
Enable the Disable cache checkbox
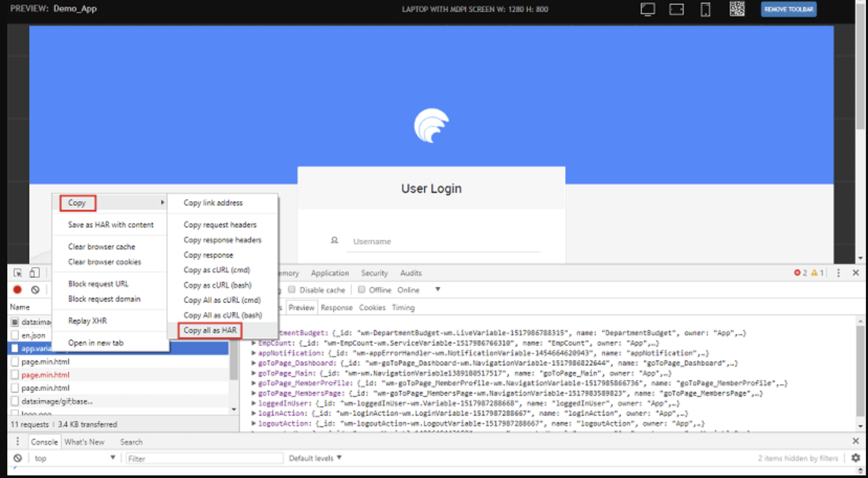(292, 290)
